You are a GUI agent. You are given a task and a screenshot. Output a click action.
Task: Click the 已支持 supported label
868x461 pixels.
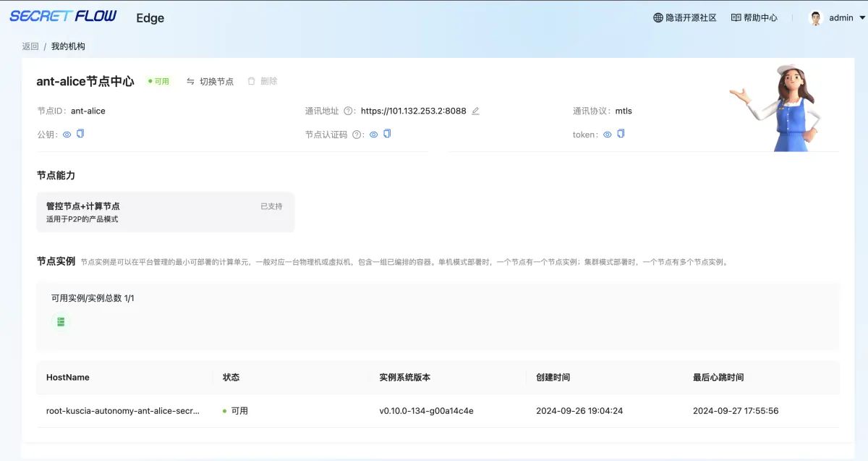pos(271,206)
